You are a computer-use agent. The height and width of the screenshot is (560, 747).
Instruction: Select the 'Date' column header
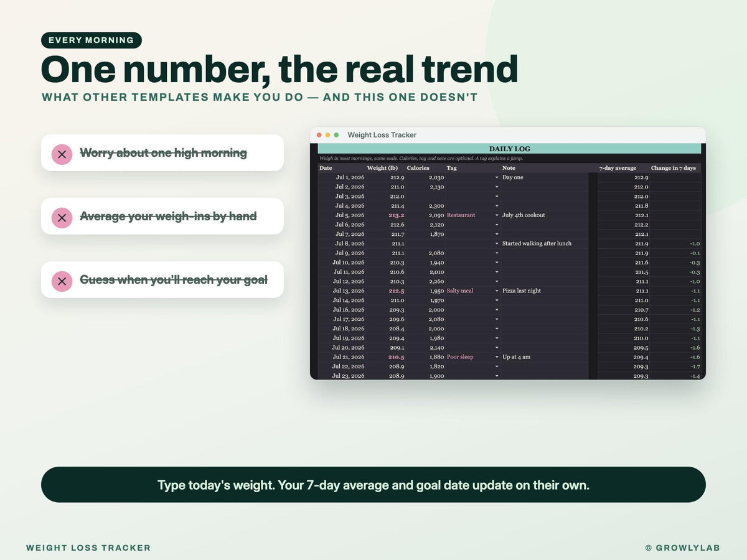pyautogui.click(x=342, y=168)
